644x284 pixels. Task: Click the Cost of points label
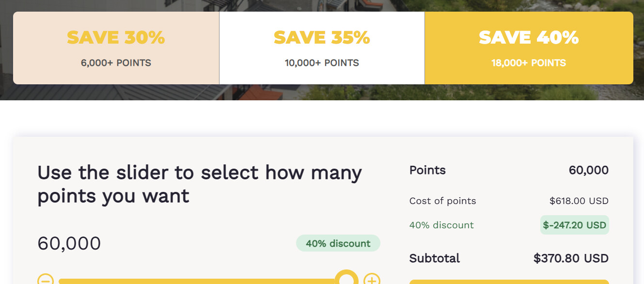point(442,201)
